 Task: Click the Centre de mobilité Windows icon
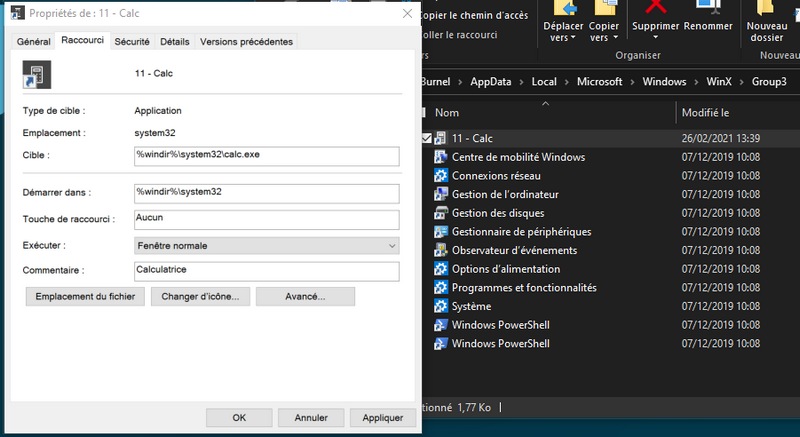tap(440, 157)
